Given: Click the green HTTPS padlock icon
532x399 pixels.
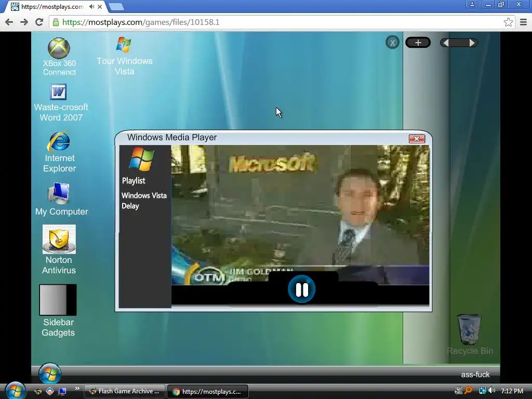Looking at the screenshot, I should coord(56,22).
